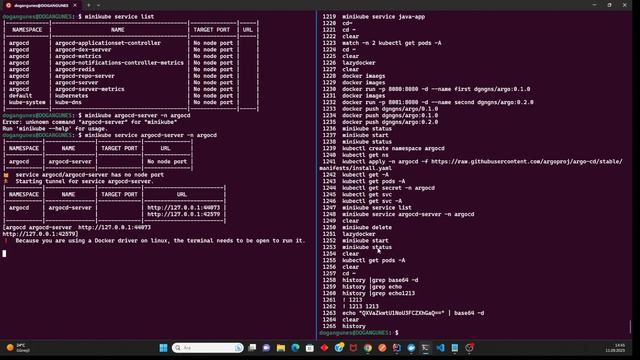Close the doganguns@DOGANGUNES terminal tab
Screen dimensions: 640x360
pyautogui.click(x=75, y=5)
